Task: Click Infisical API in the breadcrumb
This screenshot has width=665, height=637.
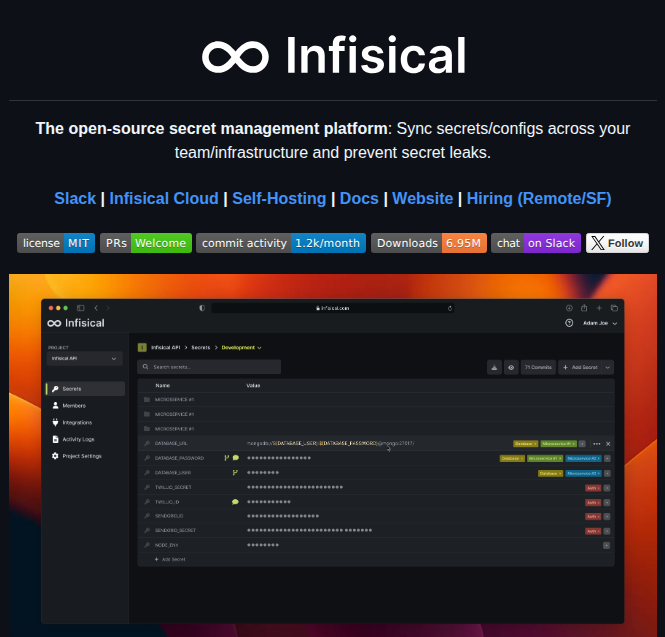Action: [x=165, y=347]
